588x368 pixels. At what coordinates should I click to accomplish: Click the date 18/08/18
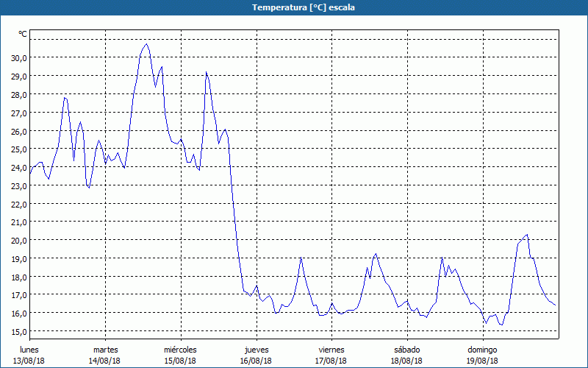406,361
